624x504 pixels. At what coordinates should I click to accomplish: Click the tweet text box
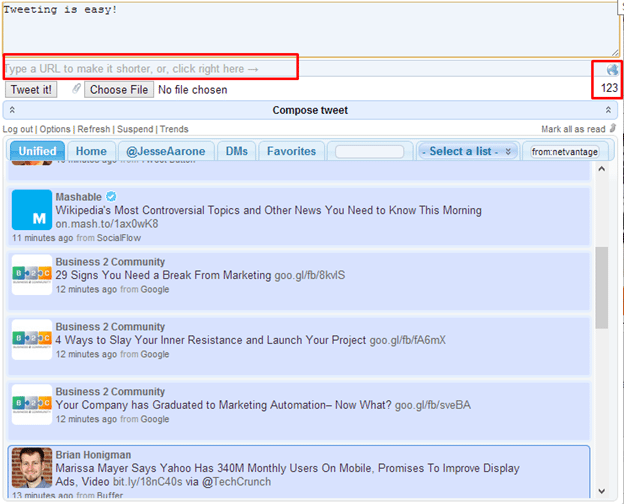310,29
